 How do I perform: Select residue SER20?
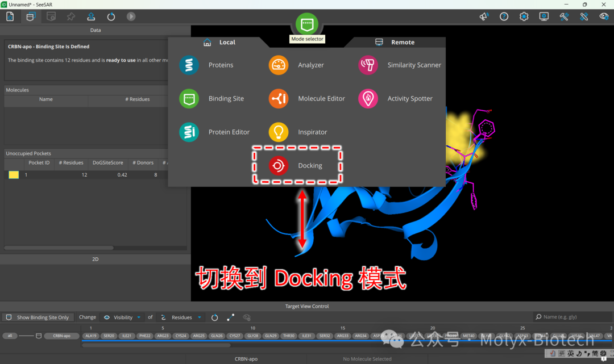point(109,336)
